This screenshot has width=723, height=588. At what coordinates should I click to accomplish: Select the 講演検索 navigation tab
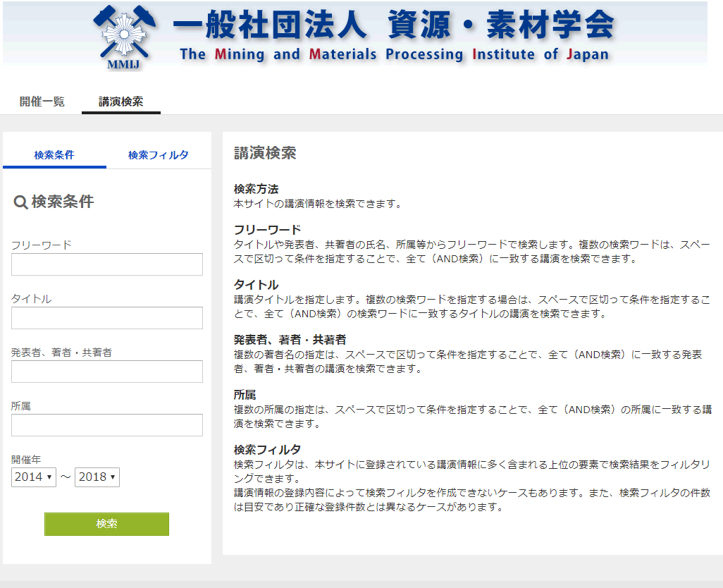pyautogui.click(x=121, y=102)
